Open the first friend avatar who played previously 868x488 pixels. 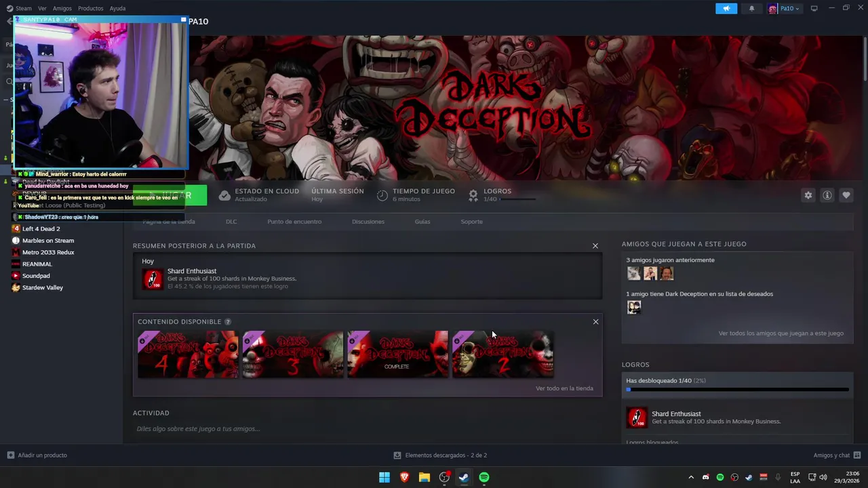[634, 273]
